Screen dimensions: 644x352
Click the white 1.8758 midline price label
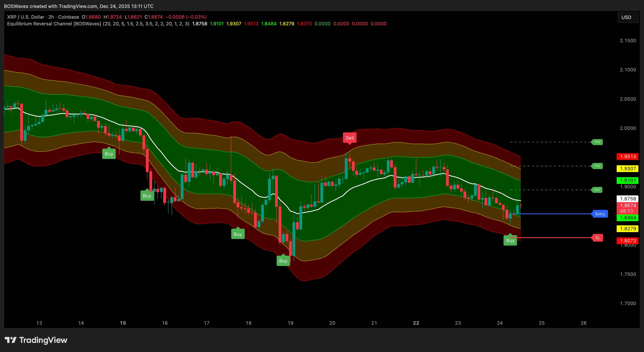(628, 199)
